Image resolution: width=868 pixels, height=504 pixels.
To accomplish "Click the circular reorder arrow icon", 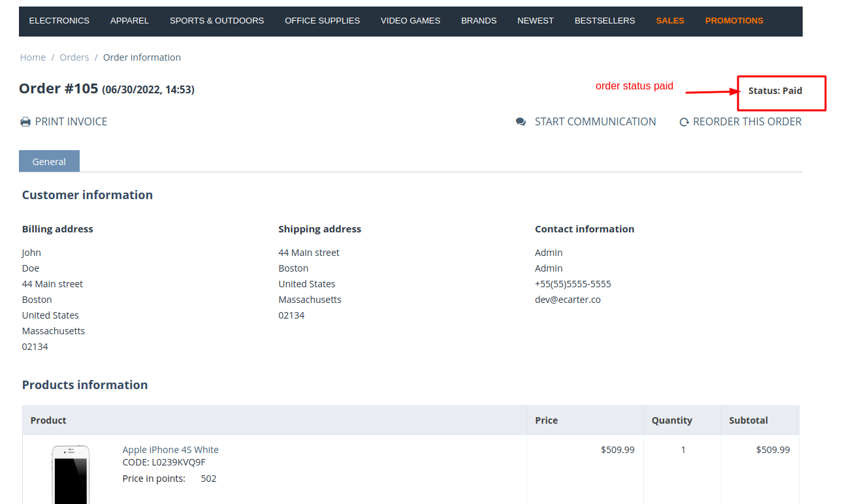I will pyautogui.click(x=684, y=122).
